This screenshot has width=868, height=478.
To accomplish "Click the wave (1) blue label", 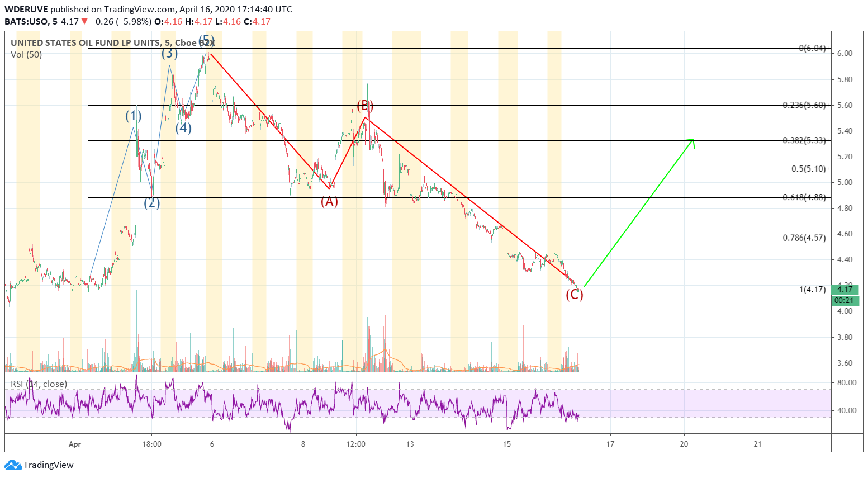I will [x=133, y=116].
